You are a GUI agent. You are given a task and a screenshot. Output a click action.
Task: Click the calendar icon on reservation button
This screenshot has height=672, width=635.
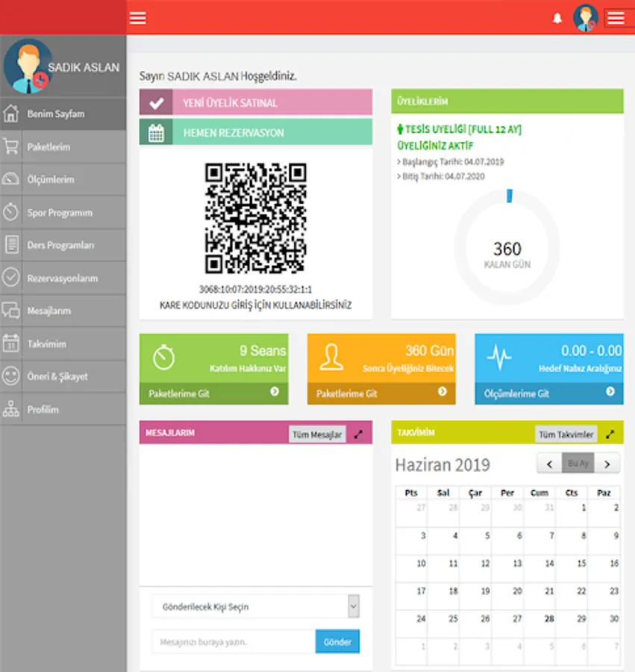[156, 133]
